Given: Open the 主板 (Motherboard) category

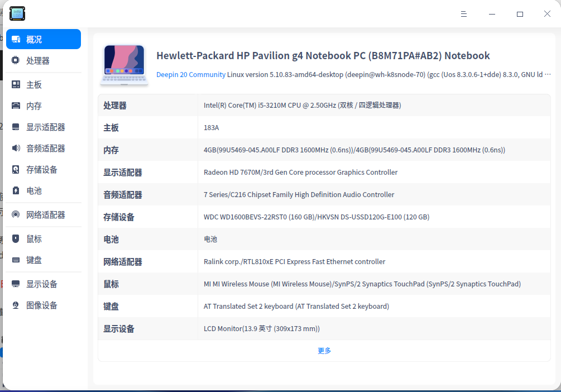Looking at the screenshot, I should [33, 84].
